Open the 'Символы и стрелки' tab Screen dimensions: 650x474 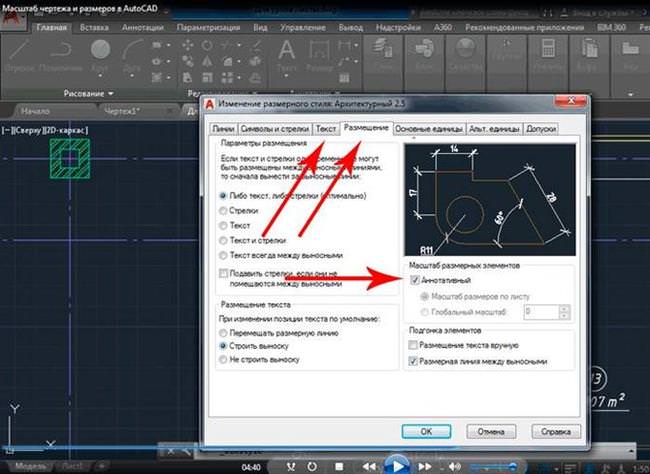tap(275, 129)
